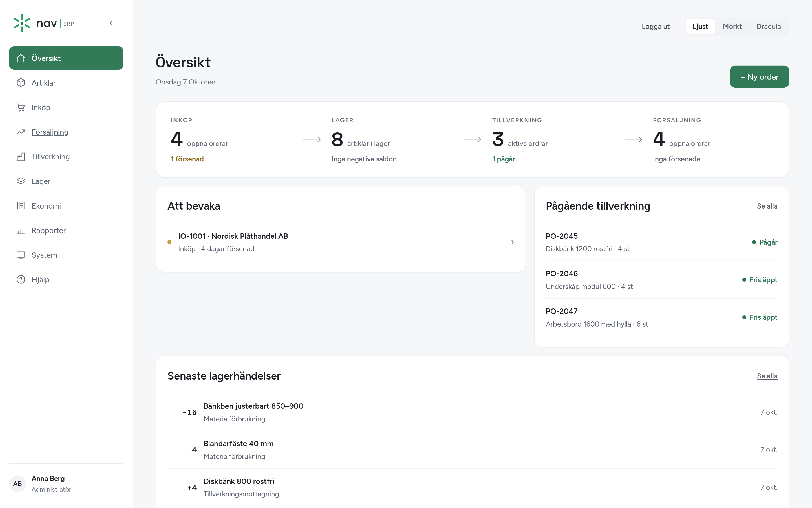
Task: Open production order PO-2046
Action: [x=661, y=280]
